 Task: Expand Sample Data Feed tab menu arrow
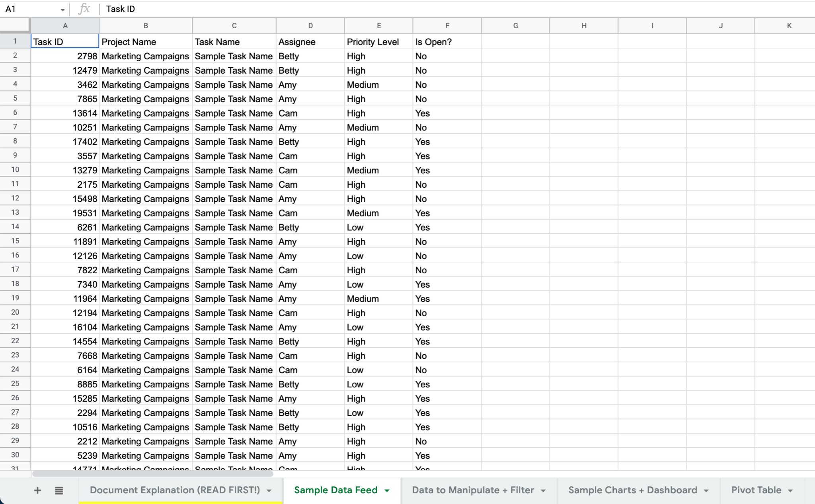pyautogui.click(x=387, y=490)
